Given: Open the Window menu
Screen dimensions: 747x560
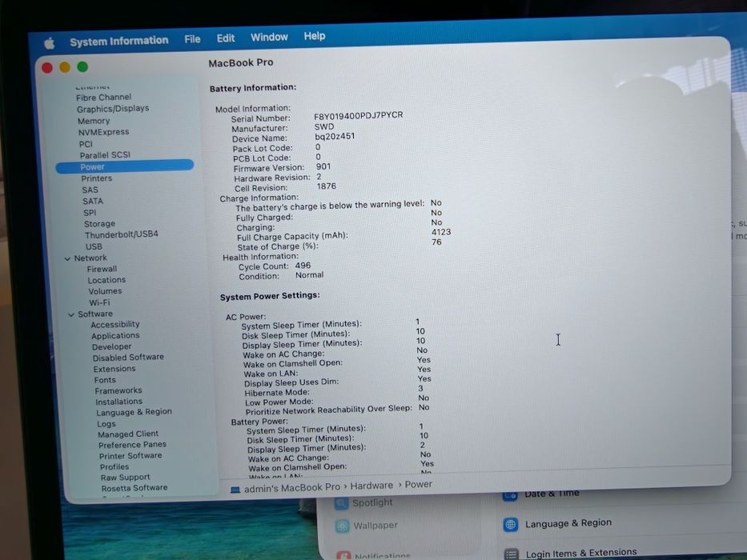Looking at the screenshot, I should click(x=269, y=37).
